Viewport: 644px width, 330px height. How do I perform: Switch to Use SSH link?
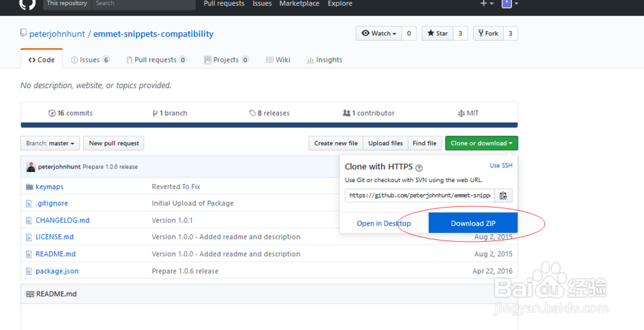[x=501, y=166]
